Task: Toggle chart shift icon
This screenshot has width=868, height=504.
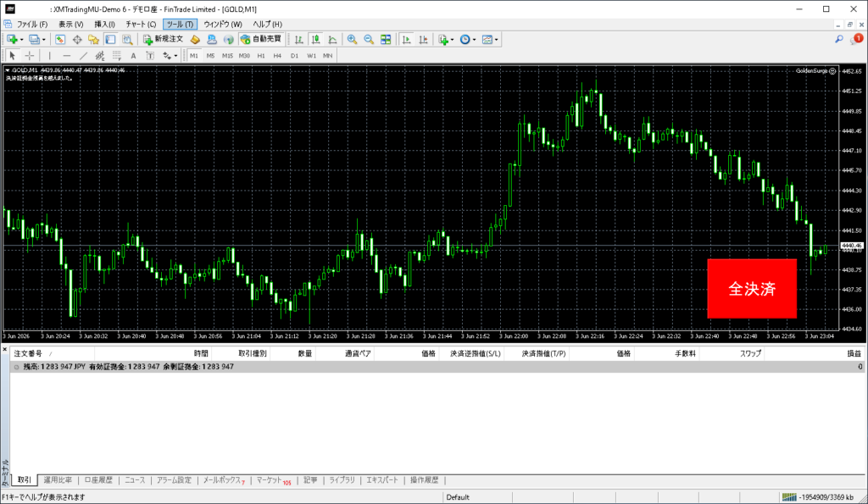Action: pos(423,39)
